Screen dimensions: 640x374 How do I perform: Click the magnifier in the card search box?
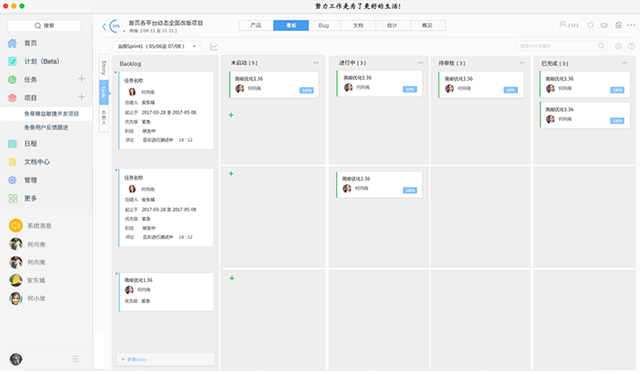click(601, 46)
